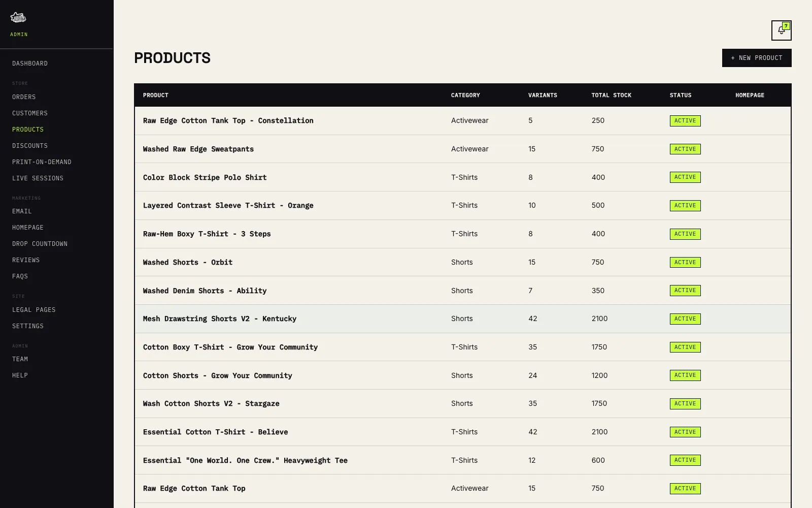Screen dimensions: 812x508
Task: Open Dashboard in the sidebar
Action: [30, 63]
